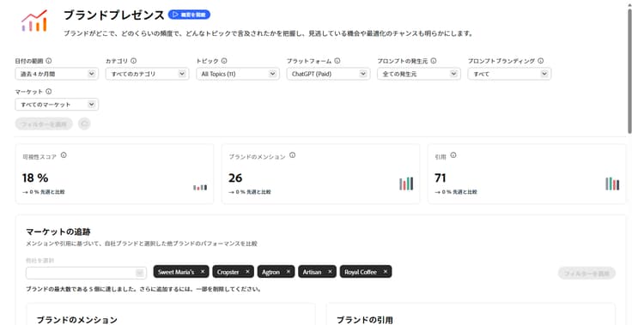
Task: Open the 全ての発生元 dropdown
Action: coord(419,74)
